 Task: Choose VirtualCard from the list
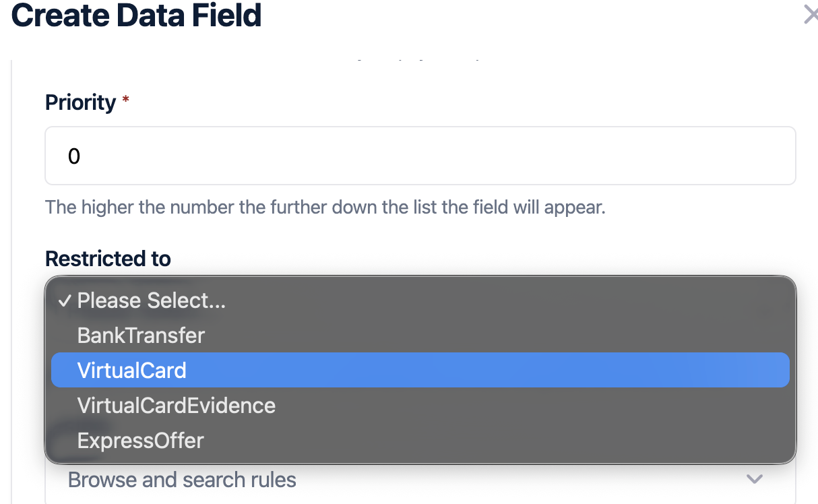point(132,370)
